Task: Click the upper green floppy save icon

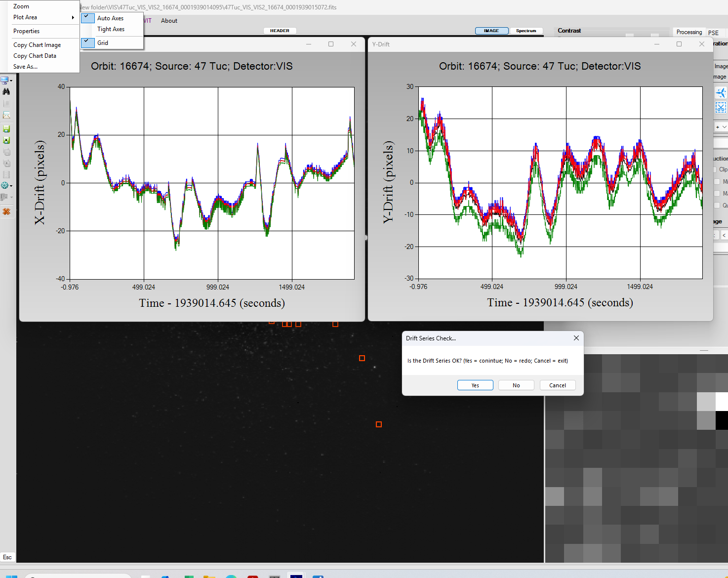Action: click(6, 128)
